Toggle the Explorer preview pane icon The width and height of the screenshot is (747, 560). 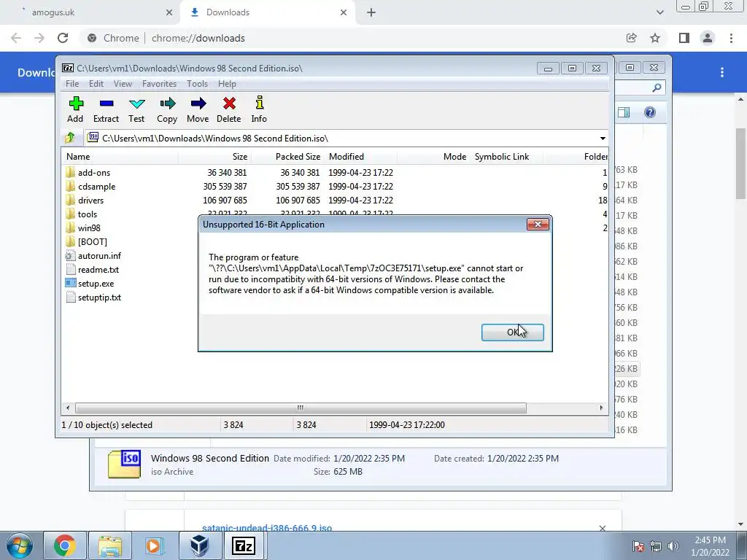[x=624, y=112]
